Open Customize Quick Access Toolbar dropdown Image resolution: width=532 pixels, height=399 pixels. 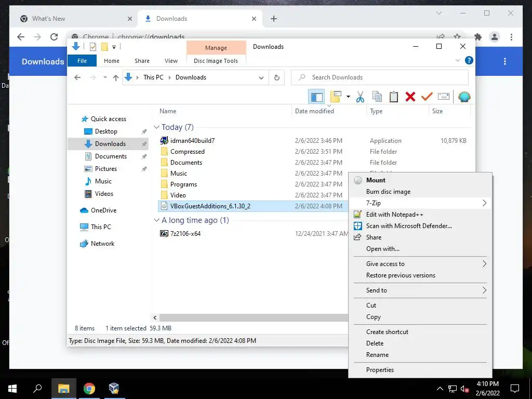[x=114, y=47]
